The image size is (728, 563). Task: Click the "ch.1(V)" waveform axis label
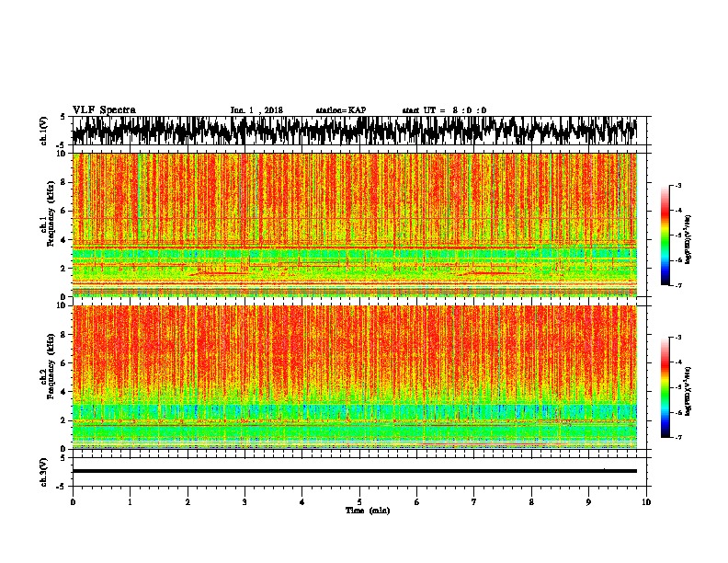[44, 131]
